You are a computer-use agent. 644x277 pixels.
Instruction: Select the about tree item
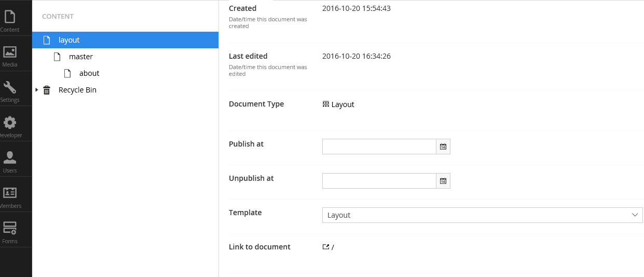[x=125, y=73]
